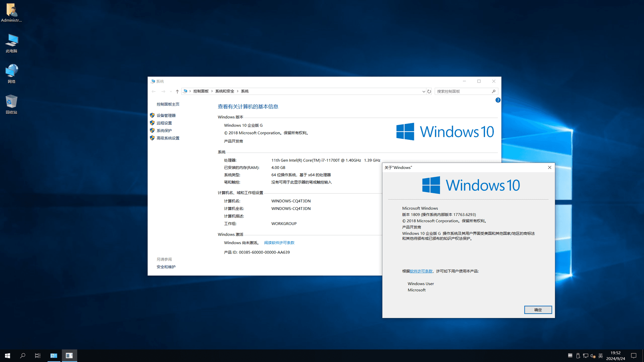Image resolution: width=644 pixels, height=362 pixels.
Task: Click the muted volume tray icon
Action: tap(593, 356)
